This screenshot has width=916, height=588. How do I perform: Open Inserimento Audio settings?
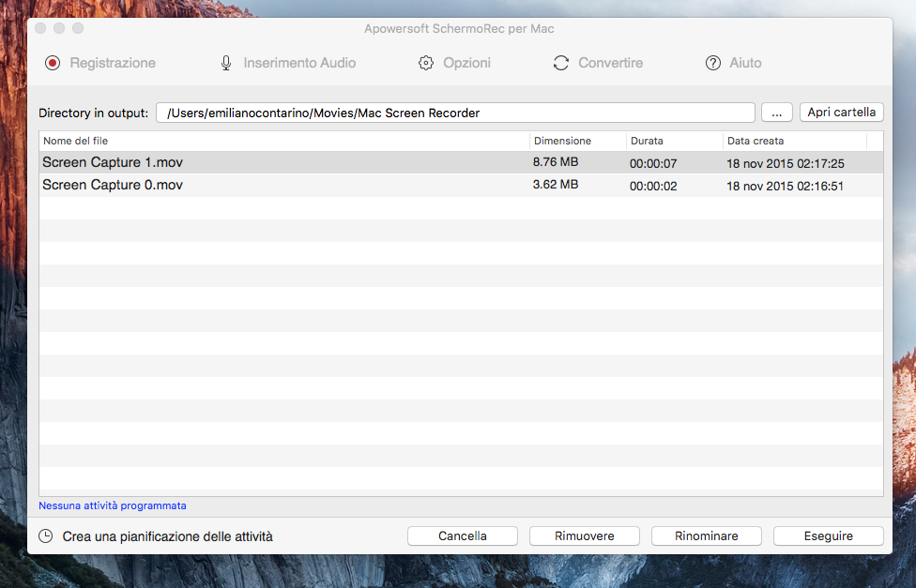[x=299, y=63]
